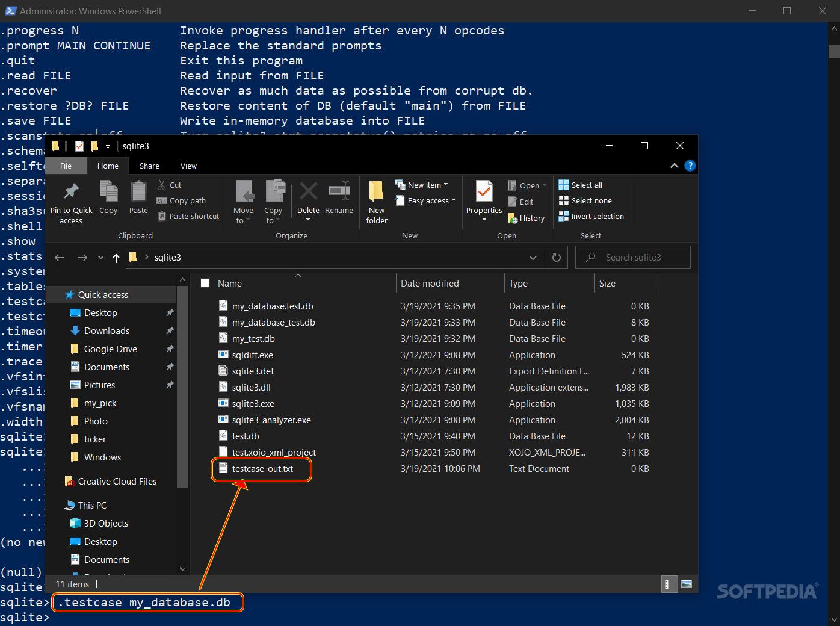Screen dimensions: 840x626
Task: Go up one folder level arrow
Action: coord(116,258)
